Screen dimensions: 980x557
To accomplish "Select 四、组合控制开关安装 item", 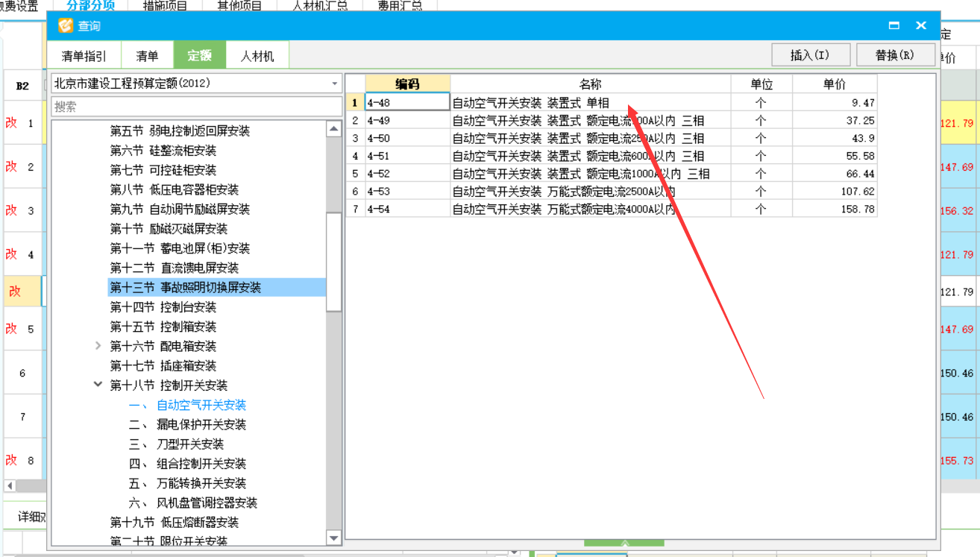I will click(x=187, y=463).
